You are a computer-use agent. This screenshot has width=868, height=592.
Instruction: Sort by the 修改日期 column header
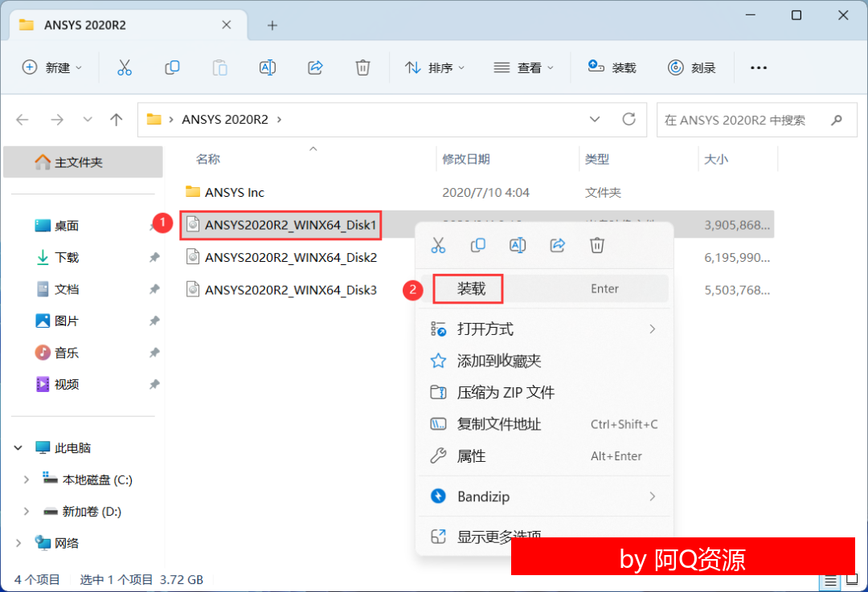[x=466, y=159]
